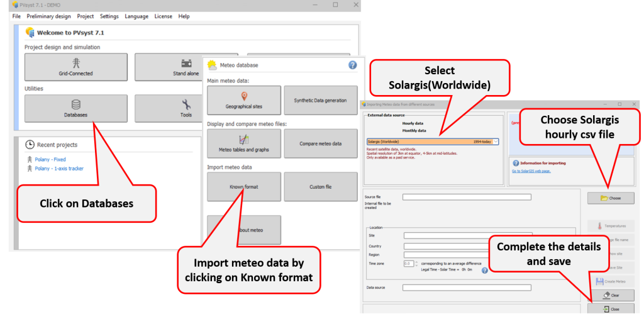Click Synthetic Data generation button

click(320, 101)
